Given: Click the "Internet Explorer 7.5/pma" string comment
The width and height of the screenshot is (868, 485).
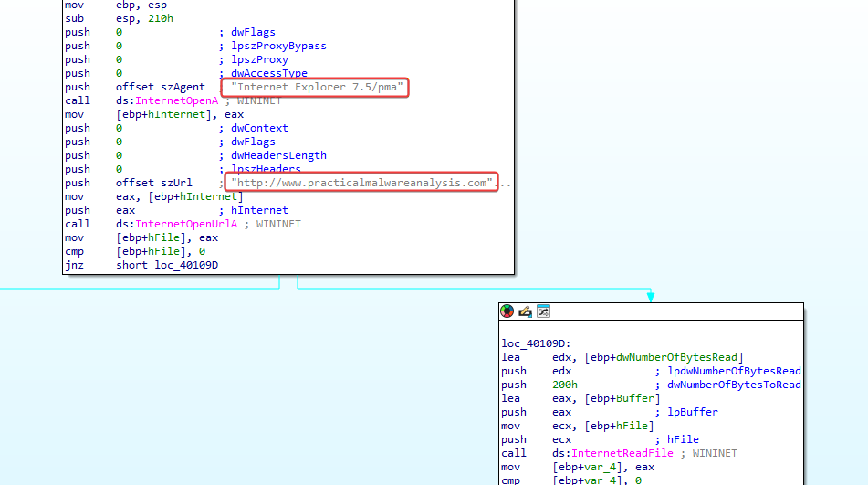Looking at the screenshot, I should pyautogui.click(x=318, y=87).
